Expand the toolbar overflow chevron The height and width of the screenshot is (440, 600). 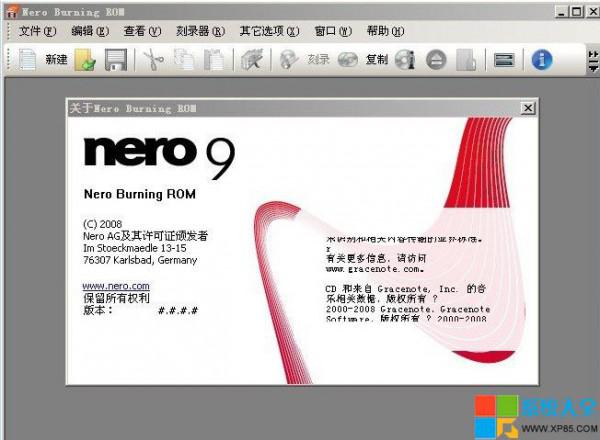592,60
